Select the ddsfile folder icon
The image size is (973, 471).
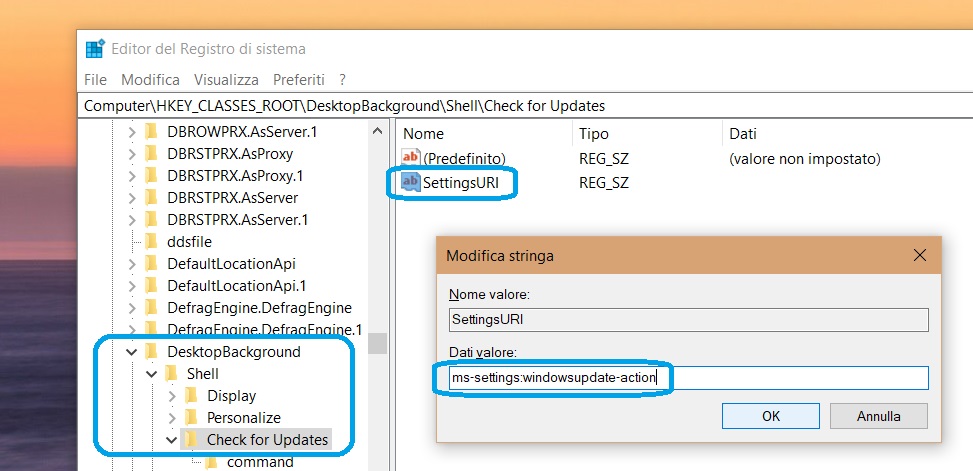(151, 242)
